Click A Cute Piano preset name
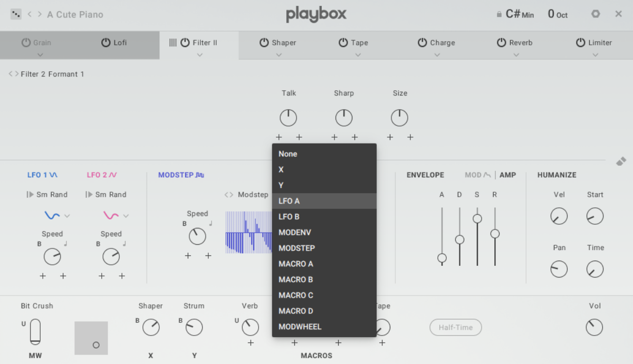This screenshot has width=633, height=364. [75, 14]
